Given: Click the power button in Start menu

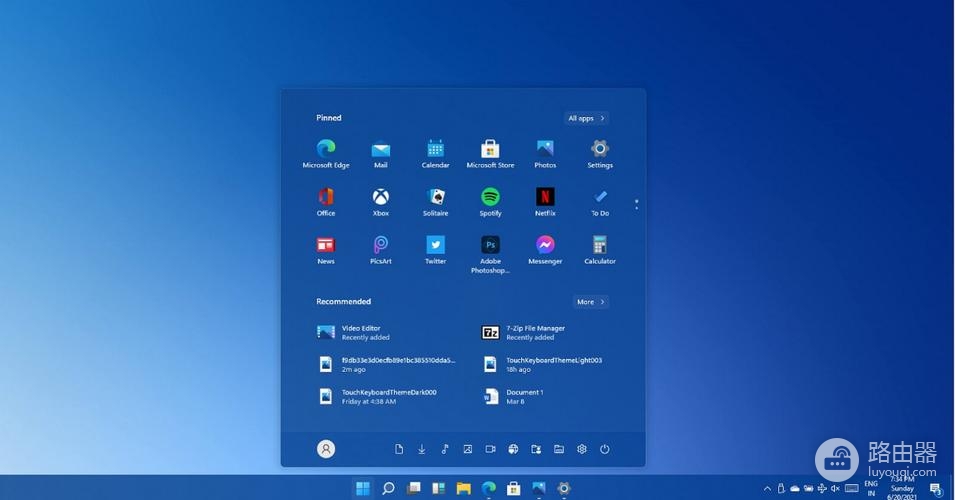Looking at the screenshot, I should 605,450.
